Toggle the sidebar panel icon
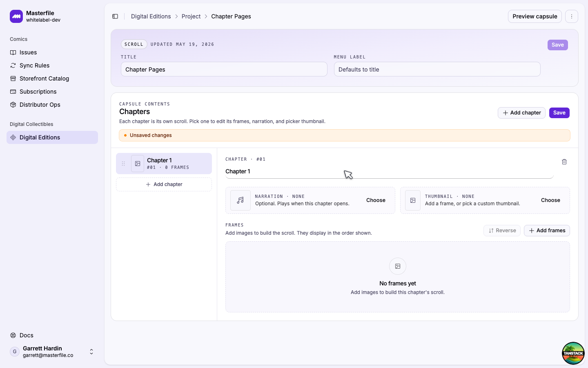588x368 pixels. click(x=115, y=16)
